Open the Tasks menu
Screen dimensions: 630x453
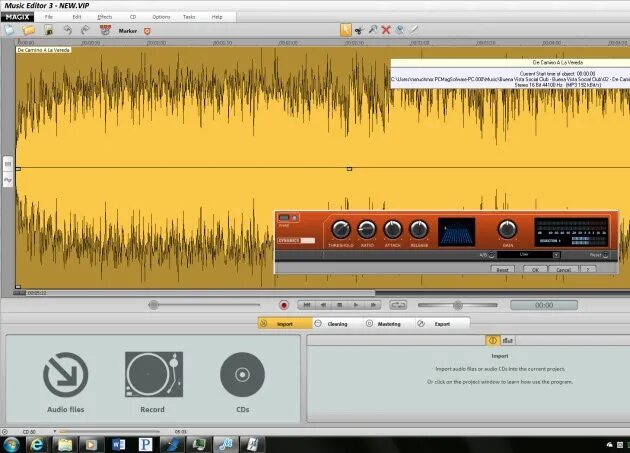[x=189, y=17]
